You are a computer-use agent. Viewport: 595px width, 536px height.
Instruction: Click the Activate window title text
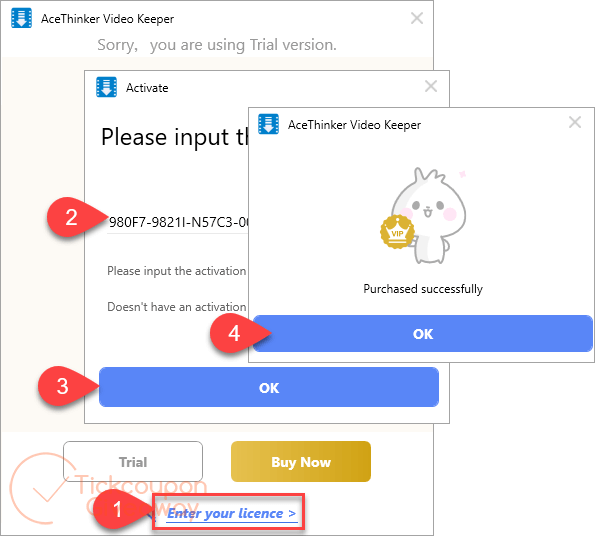(x=147, y=88)
